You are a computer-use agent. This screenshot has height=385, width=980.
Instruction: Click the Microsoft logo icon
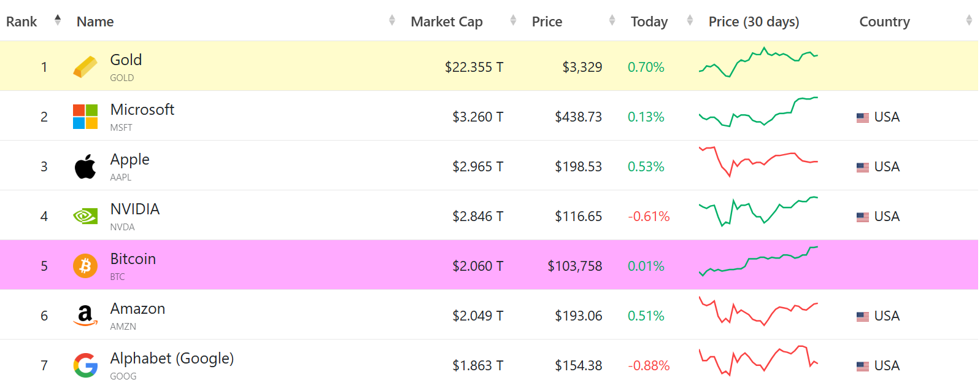[85, 117]
